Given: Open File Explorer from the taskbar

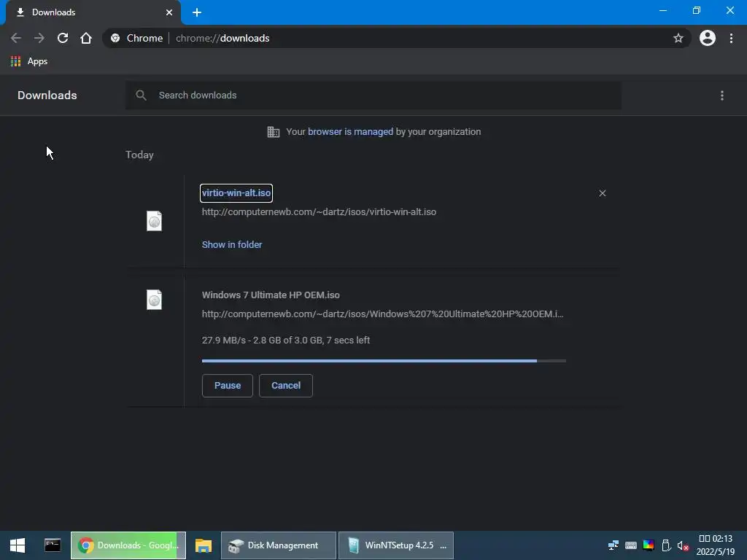Looking at the screenshot, I should tap(204, 545).
